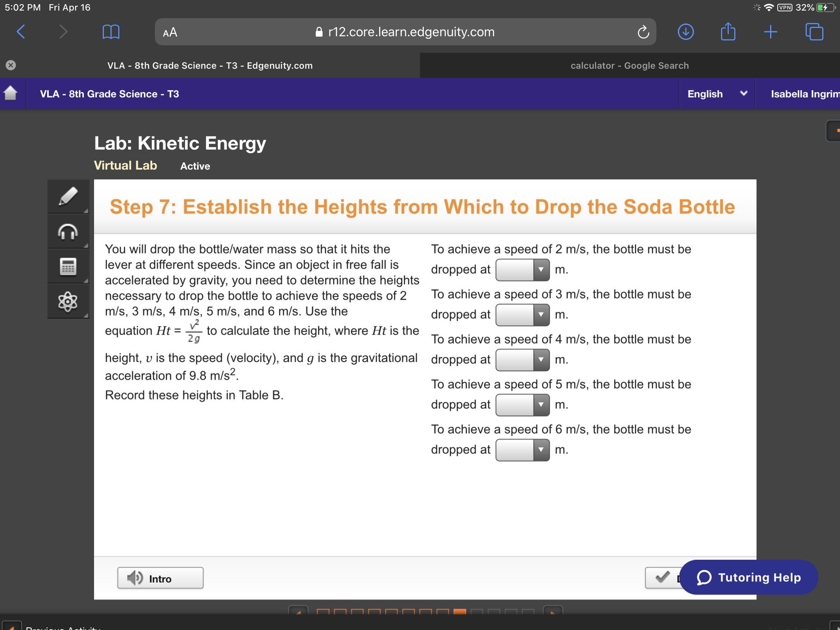Screen dimensions: 840x630
Task: Open the 2 m/s height dropdown
Action: 522,270
